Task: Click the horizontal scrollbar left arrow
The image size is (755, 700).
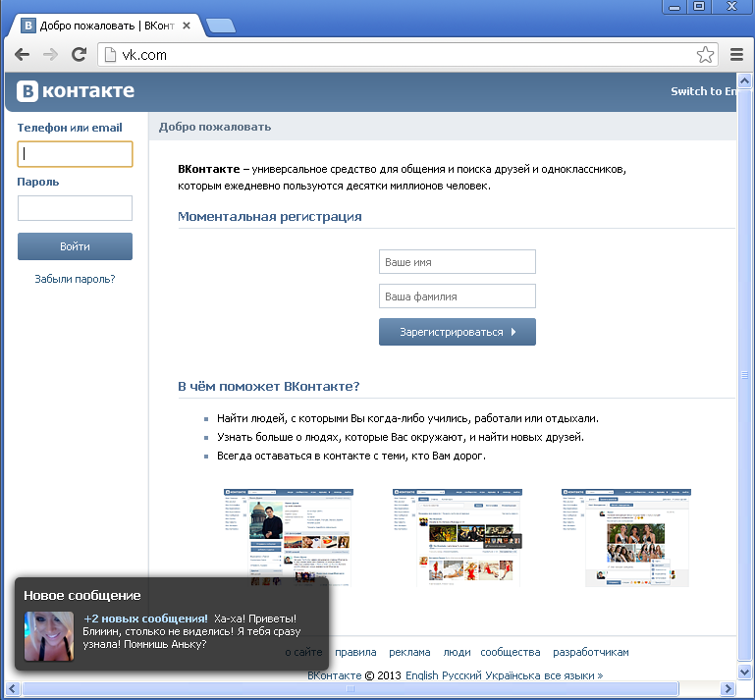Action: click(12, 688)
